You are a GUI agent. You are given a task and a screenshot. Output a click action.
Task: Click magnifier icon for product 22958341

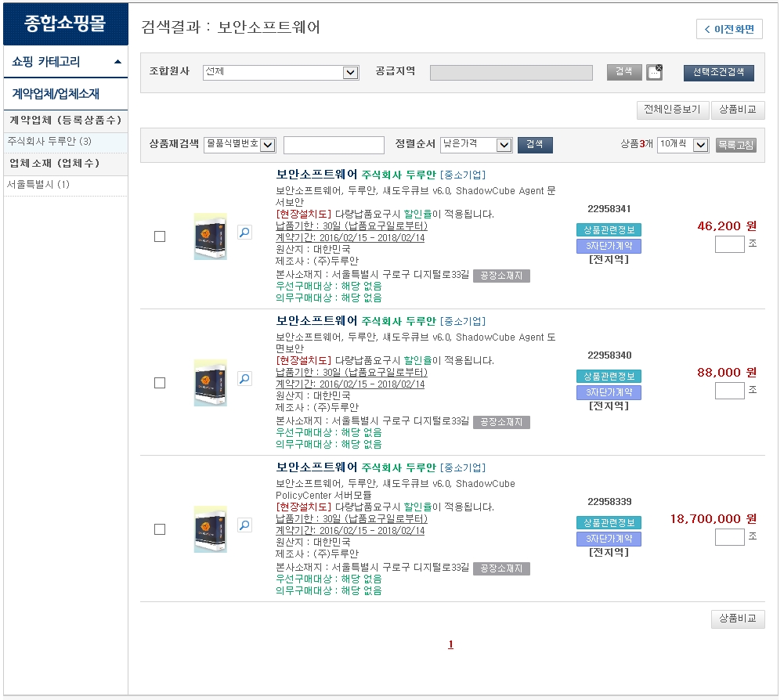point(244,233)
